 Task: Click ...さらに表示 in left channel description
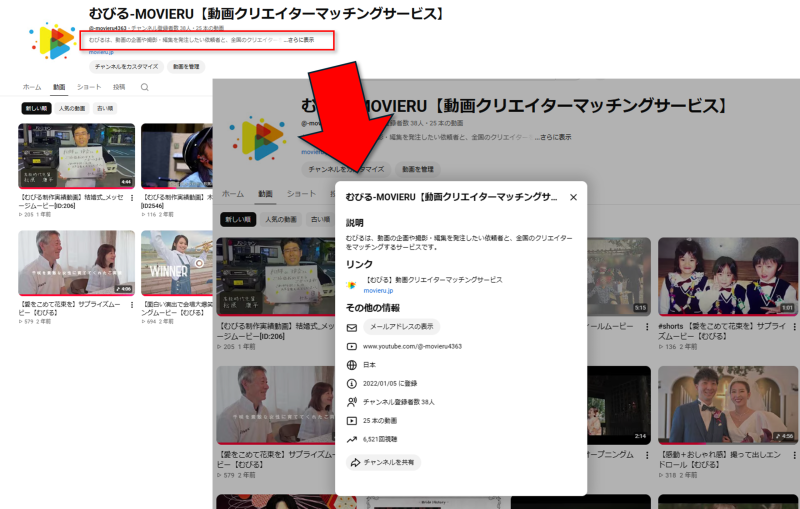(x=299, y=40)
